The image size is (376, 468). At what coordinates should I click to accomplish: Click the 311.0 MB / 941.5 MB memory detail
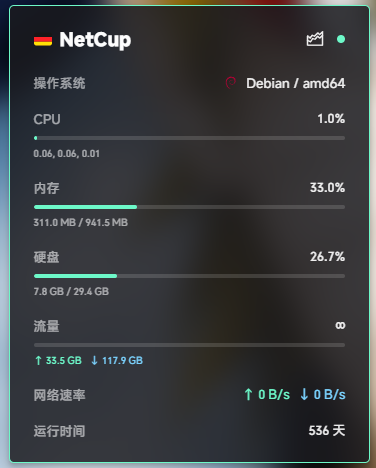tap(81, 222)
